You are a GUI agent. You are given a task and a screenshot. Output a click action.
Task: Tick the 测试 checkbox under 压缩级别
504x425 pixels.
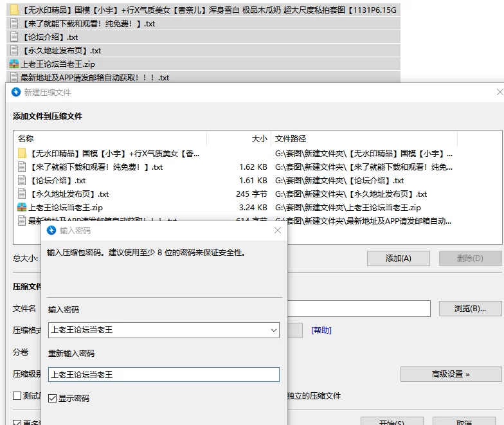[17, 396]
